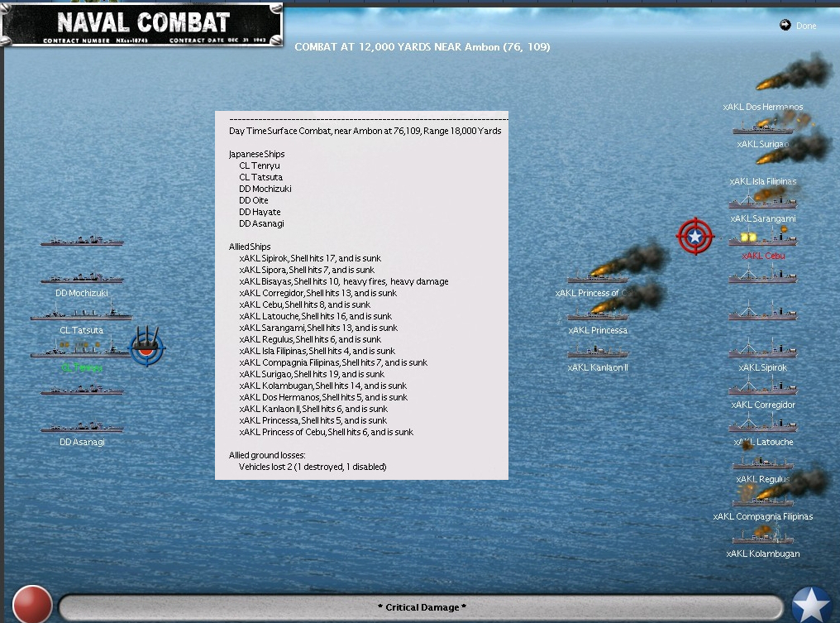Select the burning xAKL Isla Filipinas ship

tap(793, 150)
